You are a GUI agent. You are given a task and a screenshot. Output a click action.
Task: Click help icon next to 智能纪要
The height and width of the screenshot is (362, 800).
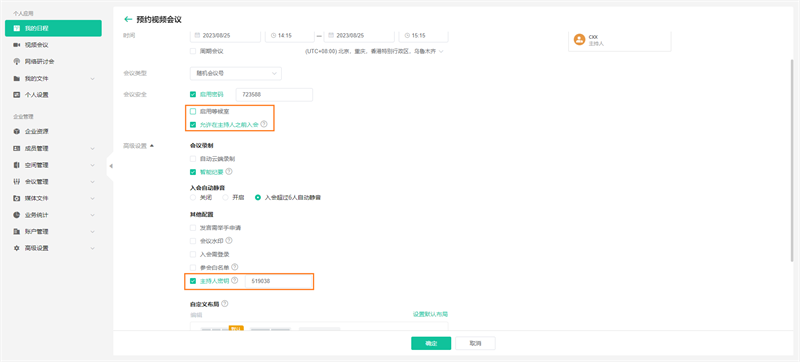[229, 171]
